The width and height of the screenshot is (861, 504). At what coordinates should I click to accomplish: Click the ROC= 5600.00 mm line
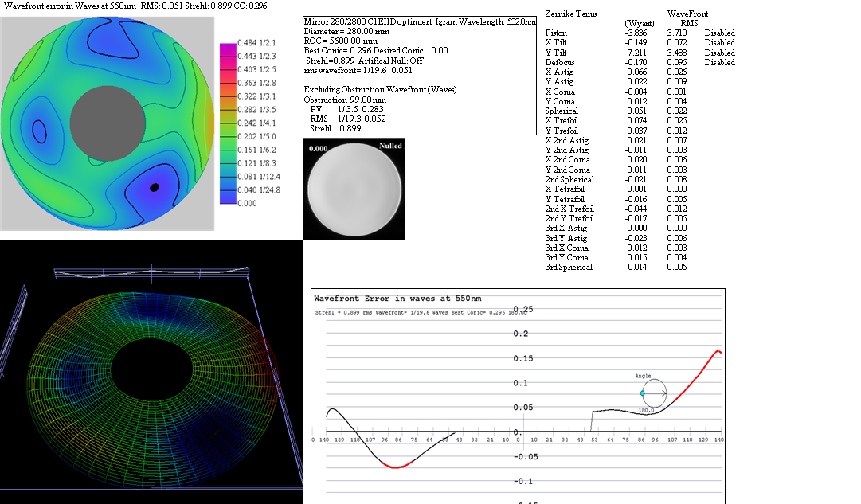pos(341,41)
